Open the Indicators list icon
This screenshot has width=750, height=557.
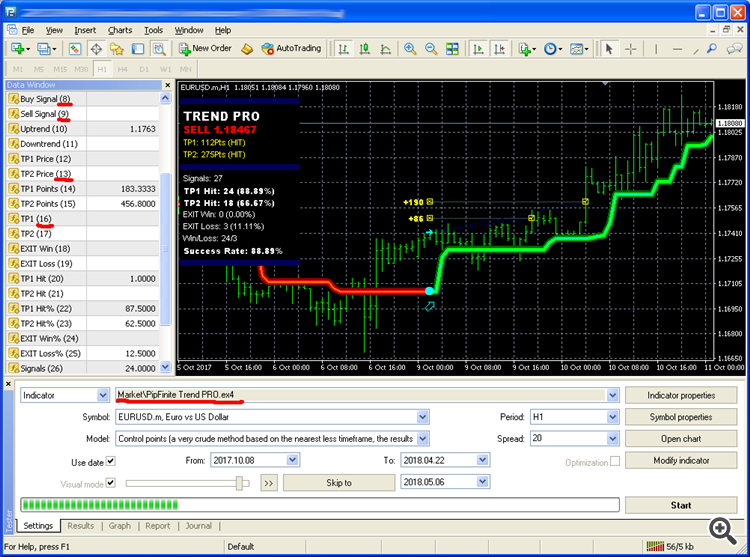pos(527,49)
